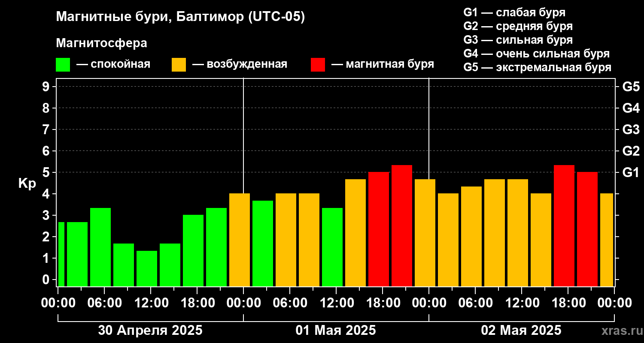Screen dimensions: 644x343
Task: Select the line G5 — экстремальная буря
Action: tap(538, 67)
